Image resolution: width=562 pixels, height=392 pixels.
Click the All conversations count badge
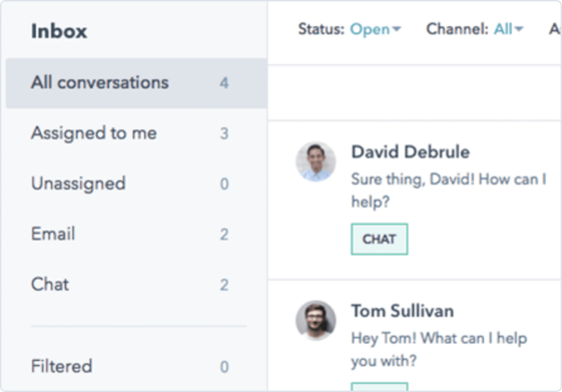pyautogui.click(x=224, y=83)
